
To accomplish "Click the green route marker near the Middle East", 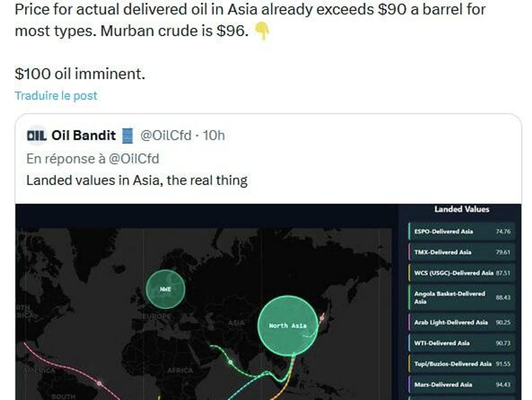I will tap(231, 362).
